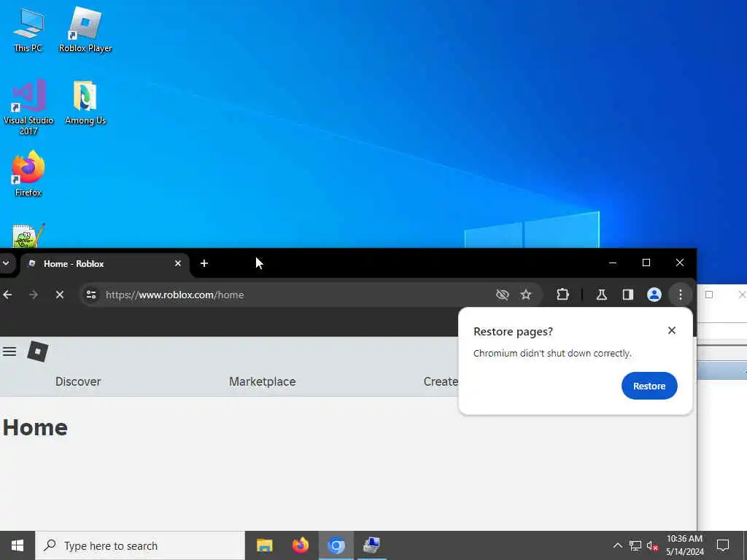Go to Discover on Roblox
Viewport: 747px width, 560px height.
pos(78,381)
